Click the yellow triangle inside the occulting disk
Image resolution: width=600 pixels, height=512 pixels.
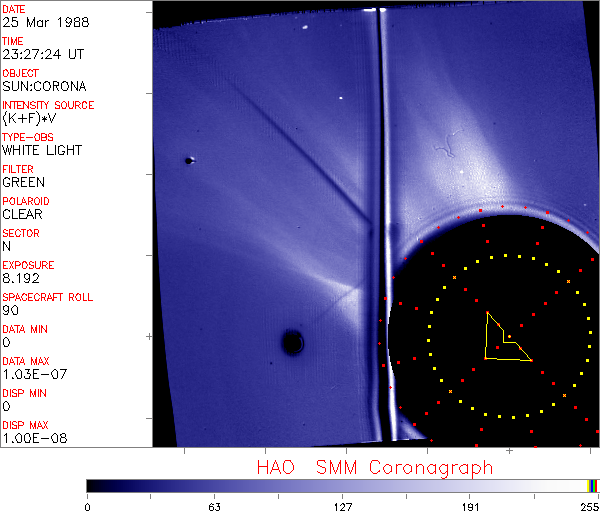coord(503,340)
